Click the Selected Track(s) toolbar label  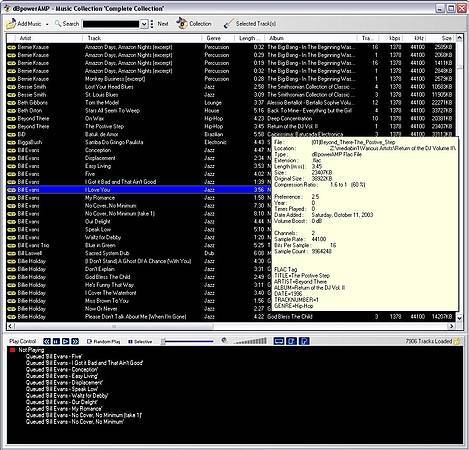coord(256,24)
